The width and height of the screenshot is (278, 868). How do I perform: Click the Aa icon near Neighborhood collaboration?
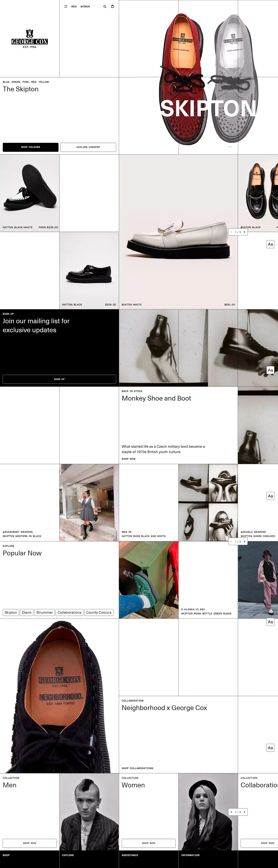(x=270, y=748)
